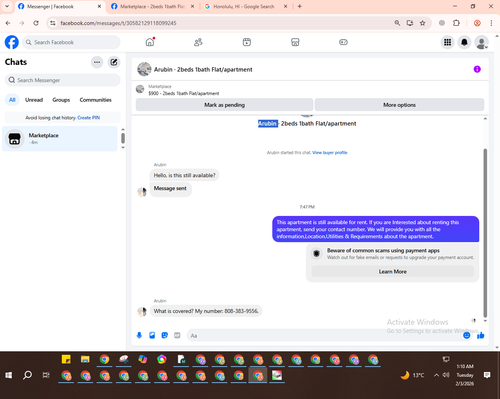Select the Unread chats filter
The width and height of the screenshot is (500, 399).
(x=34, y=100)
